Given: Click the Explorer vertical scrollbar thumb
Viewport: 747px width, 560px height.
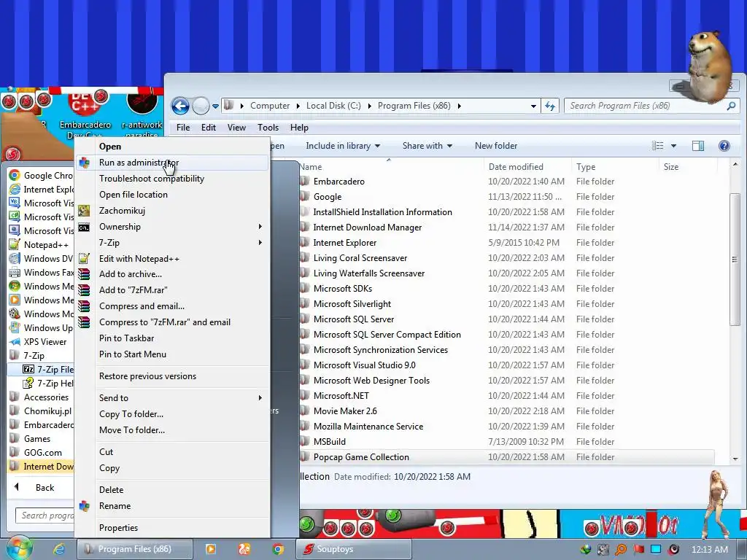Looking at the screenshot, I should click(x=734, y=260).
